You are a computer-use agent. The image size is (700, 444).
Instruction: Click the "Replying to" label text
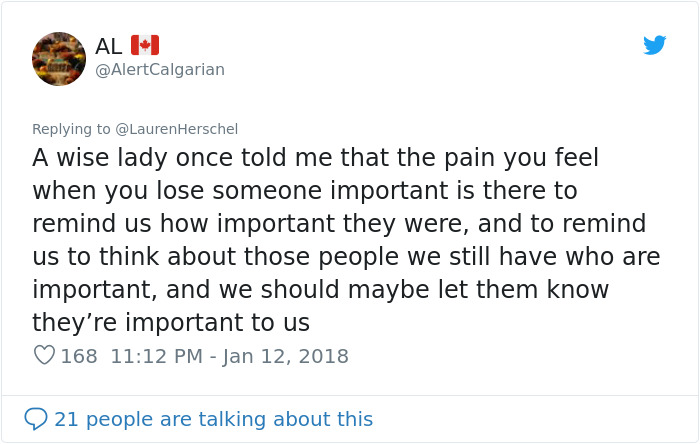pyautogui.click(x=72, y=129)
